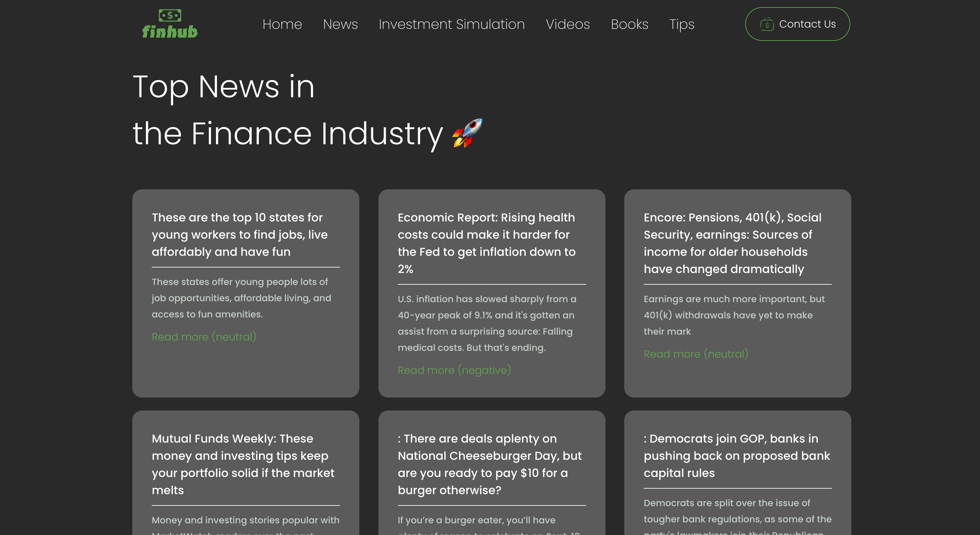The image size is (980, 535).
Task: Click the top 10 states for young workers headline
Action: [x=240, y=234]
